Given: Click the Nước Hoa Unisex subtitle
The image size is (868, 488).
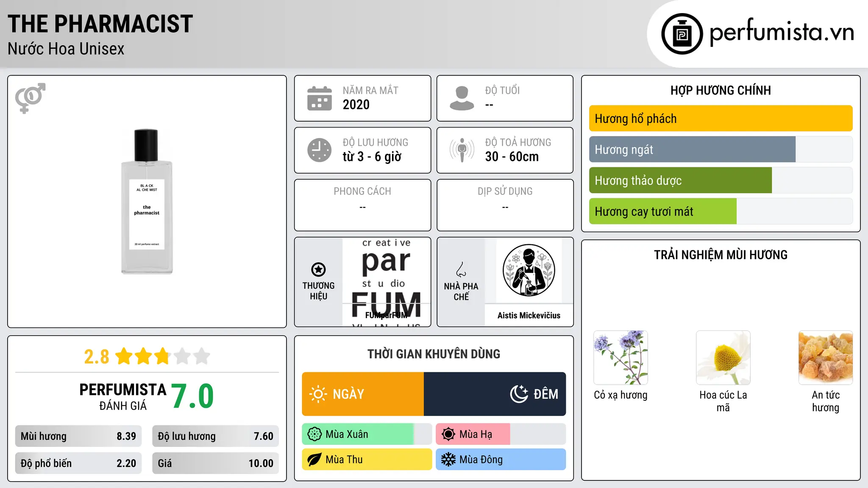Looking at the screenshot, I should pyautogui.click(x=66, y=49).
